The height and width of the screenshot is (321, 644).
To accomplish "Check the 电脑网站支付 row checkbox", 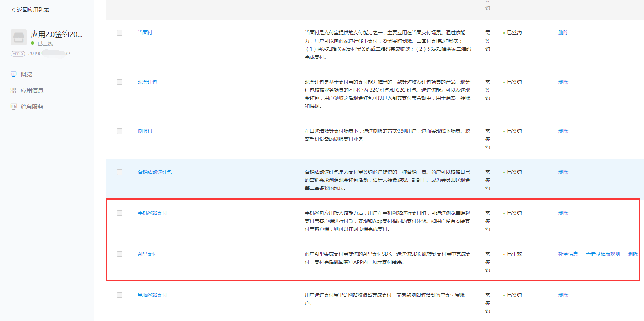I will click(x=120, y=295).
